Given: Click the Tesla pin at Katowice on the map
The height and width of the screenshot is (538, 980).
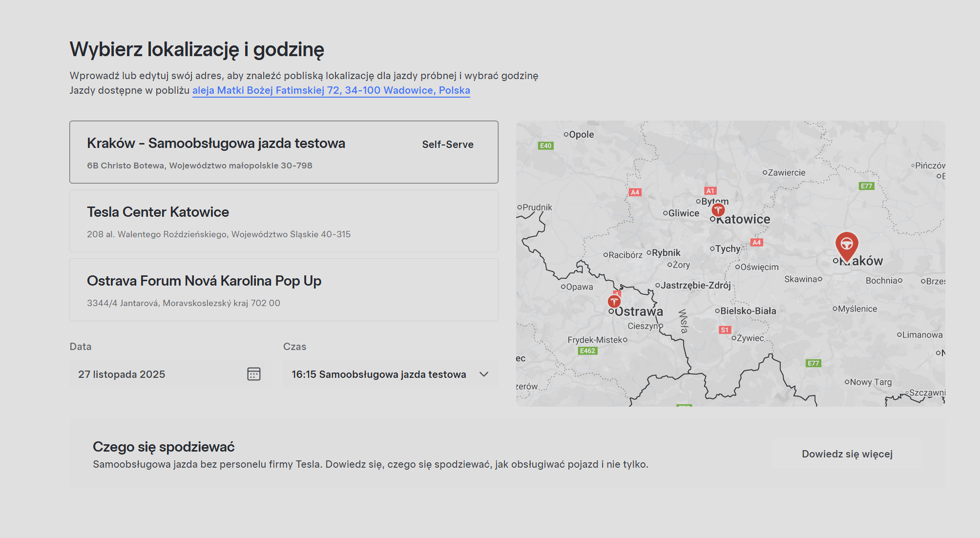Looking at the screenshot, I should click(718, 210).
